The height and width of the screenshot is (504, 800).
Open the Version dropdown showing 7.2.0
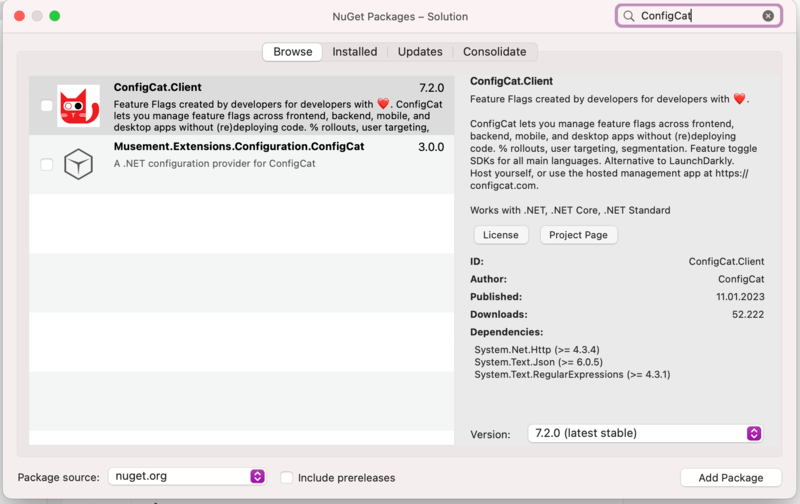point(645,433)
